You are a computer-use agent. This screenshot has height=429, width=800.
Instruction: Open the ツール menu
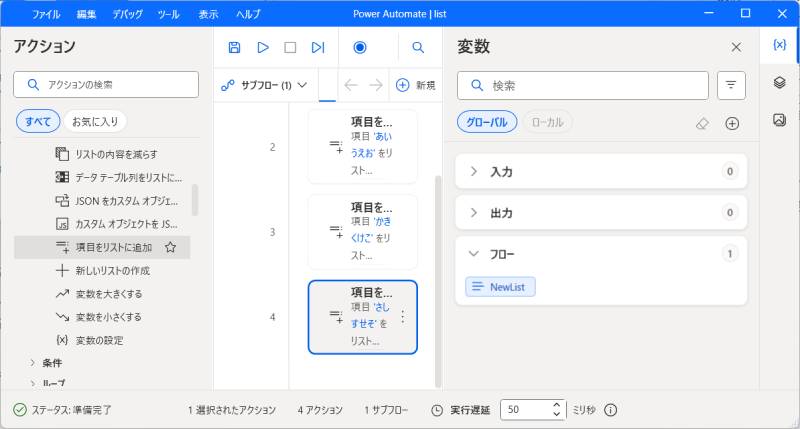(168, 14)
